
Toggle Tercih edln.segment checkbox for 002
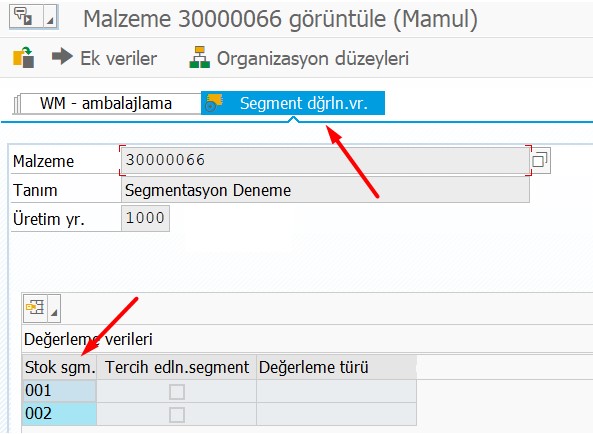[x=177, y=415]
